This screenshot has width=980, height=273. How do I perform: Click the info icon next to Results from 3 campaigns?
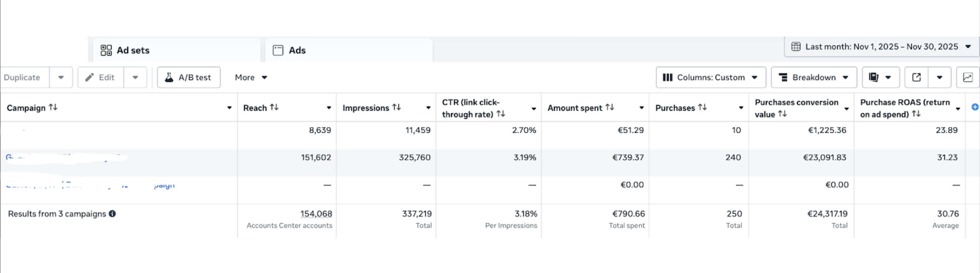click(112, 214)
